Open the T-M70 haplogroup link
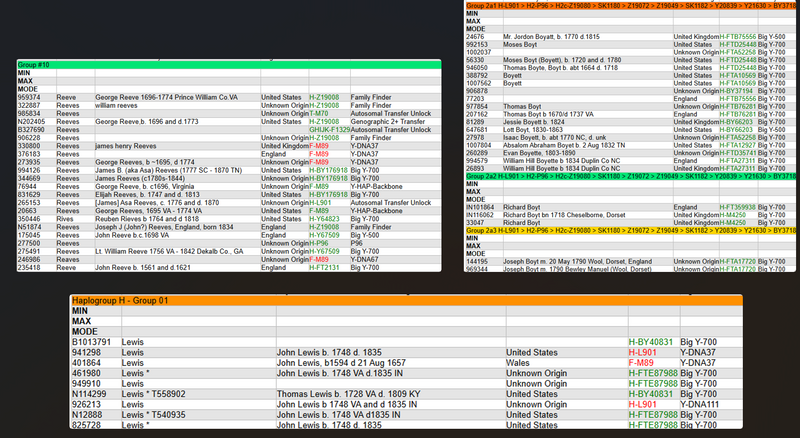Viewport: 800px width, 438px height. click(318, 113)
